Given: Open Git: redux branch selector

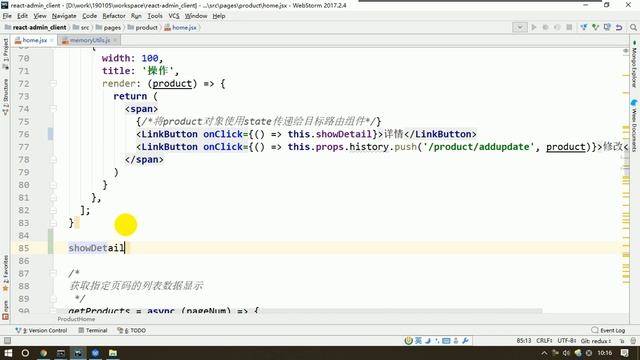Looking at the screenshot, I should [596, 341].
